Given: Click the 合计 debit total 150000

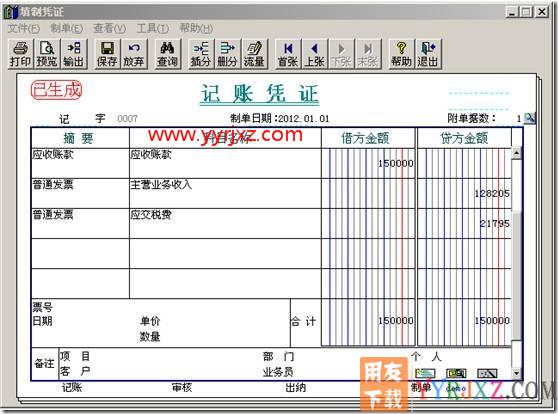Looking at the screenshot, I should (396, 321).
